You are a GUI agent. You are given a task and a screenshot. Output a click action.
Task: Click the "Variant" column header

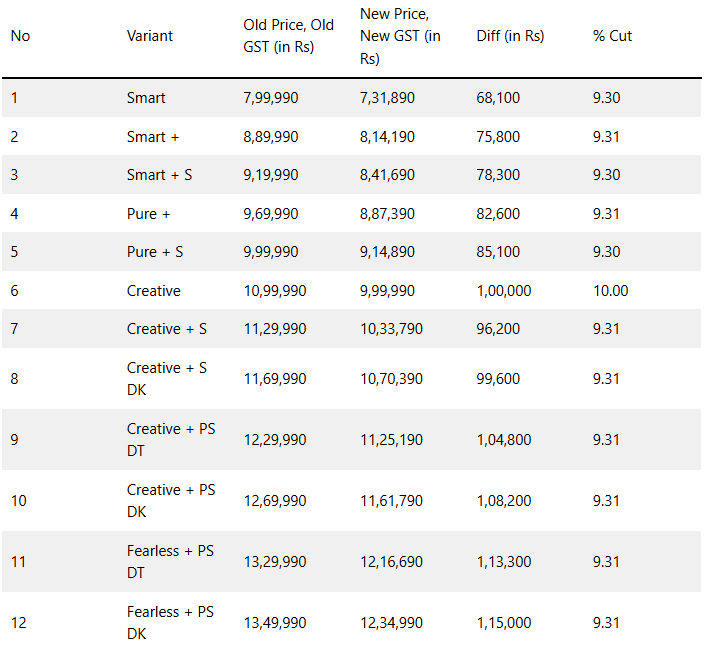coord(150,36)
